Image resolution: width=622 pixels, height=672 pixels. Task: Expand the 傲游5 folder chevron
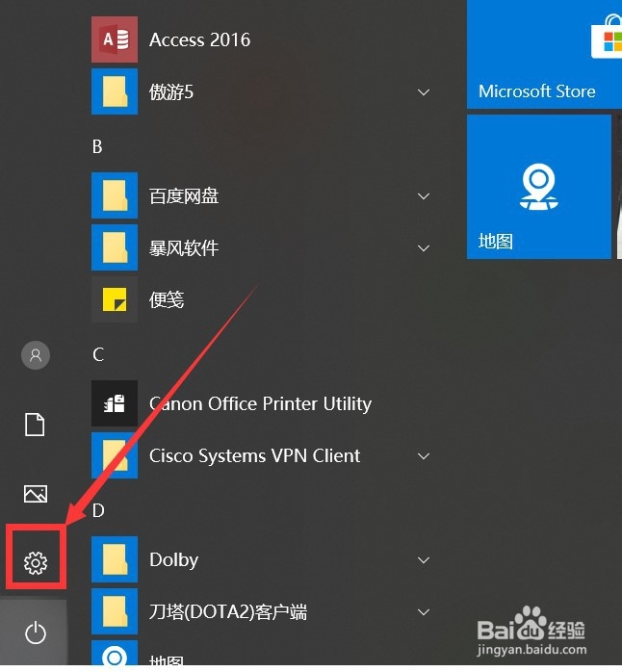point(424,92)
